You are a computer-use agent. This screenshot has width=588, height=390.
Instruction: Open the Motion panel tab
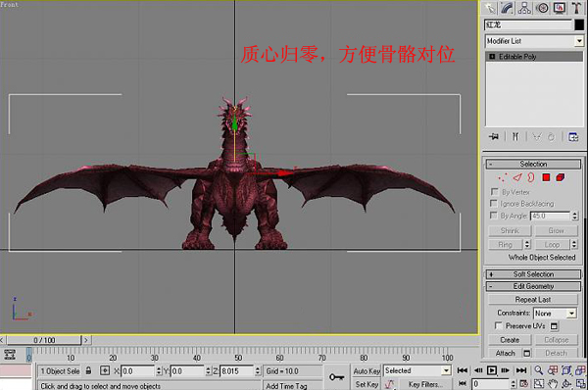coord(542,8)
